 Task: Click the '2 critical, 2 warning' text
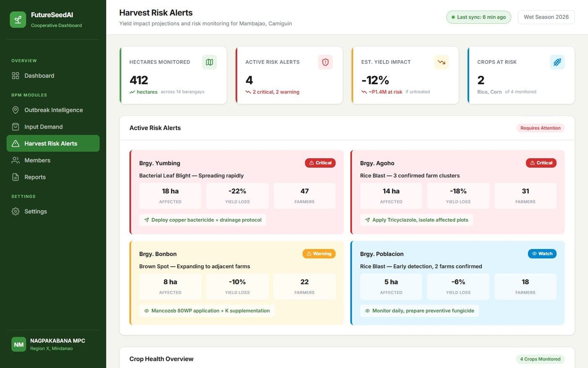coord(276,92)
